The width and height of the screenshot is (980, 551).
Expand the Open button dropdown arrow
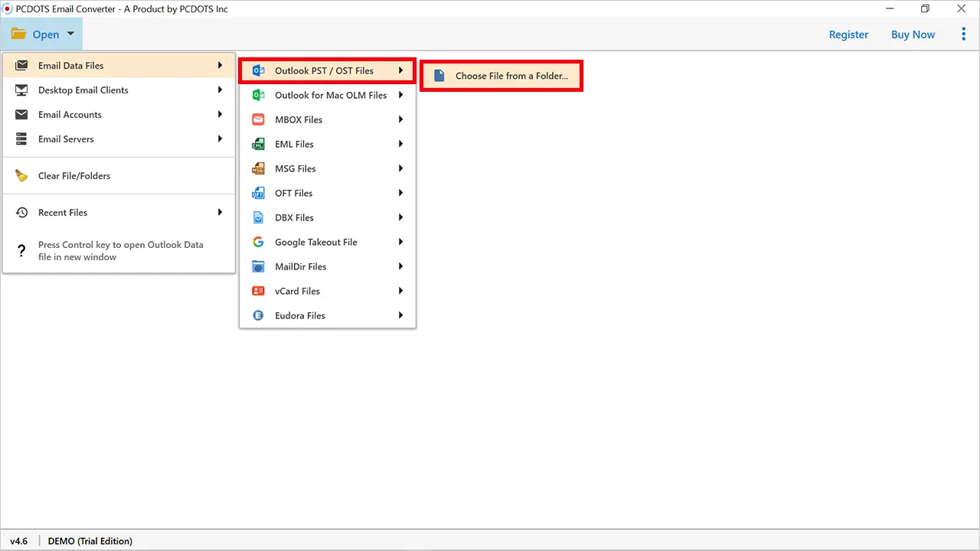[70, 34]
